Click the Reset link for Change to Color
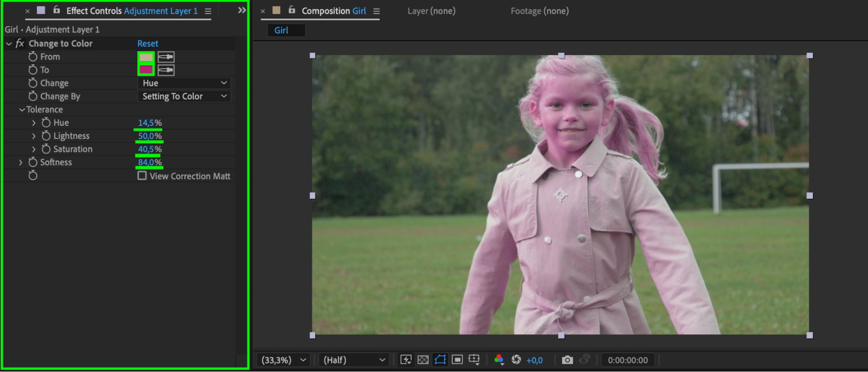868x372 pixels. (148, 43)
